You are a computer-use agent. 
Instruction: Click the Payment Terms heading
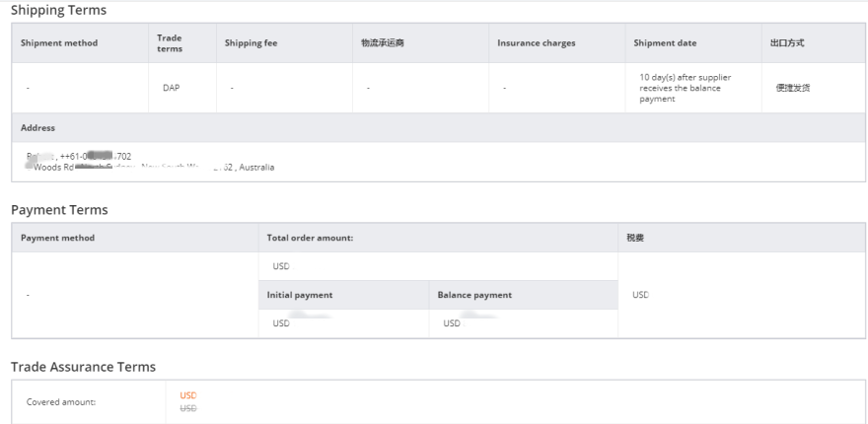click(x=59, y=210)
